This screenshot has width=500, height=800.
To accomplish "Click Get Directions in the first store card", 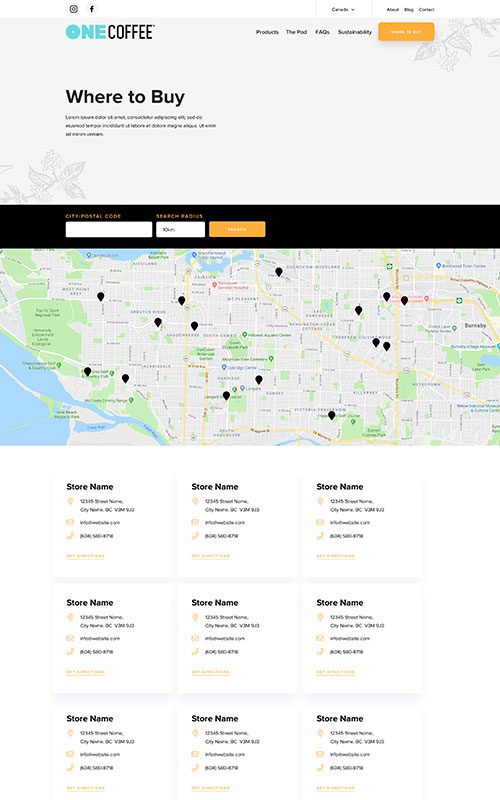I will pos(85,556).
